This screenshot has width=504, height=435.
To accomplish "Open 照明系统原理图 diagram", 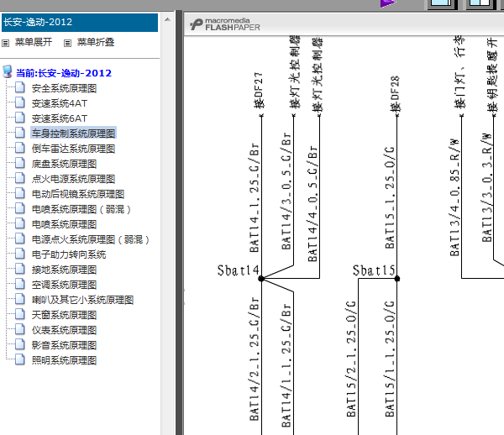I will click(64, 360).
